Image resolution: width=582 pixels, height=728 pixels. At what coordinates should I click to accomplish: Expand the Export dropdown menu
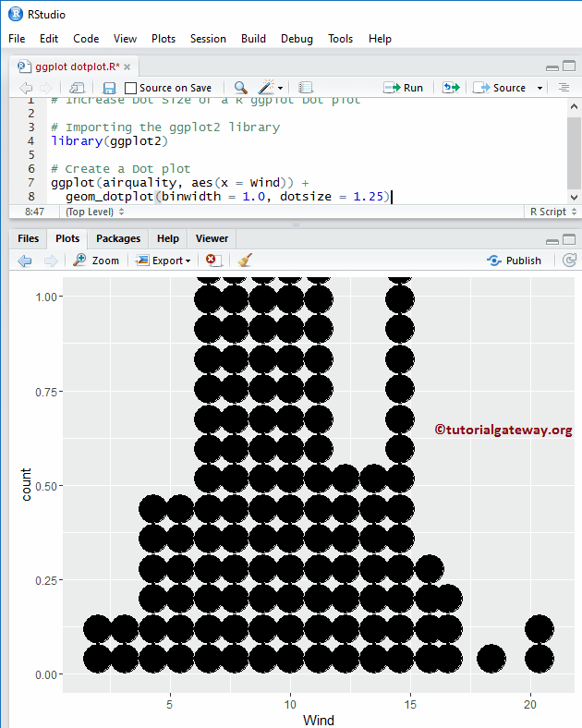pyautogui.click(x=163, y=261)
